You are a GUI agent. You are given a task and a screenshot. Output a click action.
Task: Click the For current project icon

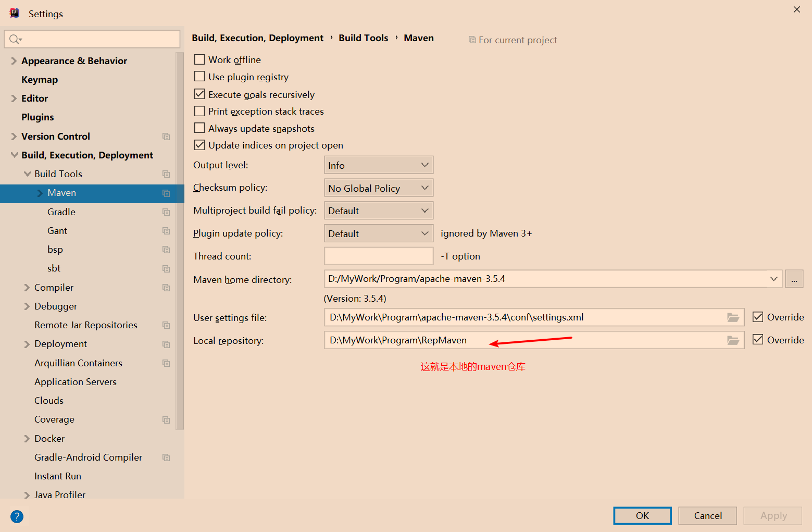pos(472,40)
